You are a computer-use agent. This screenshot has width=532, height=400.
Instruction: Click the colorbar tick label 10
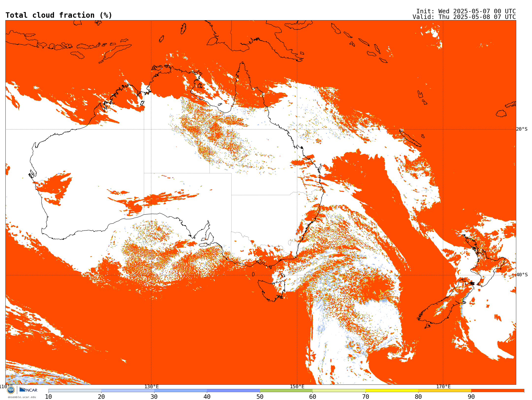[49, 397]
